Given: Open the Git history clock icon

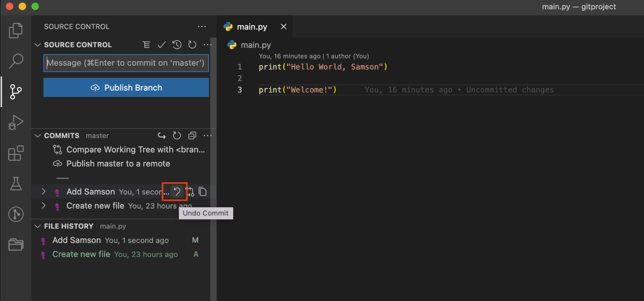Looking at the screenshot, I should click(x=177, y=45).
